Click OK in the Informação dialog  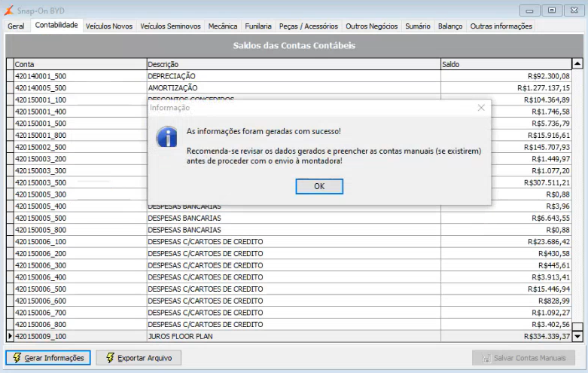pyautogui.click(x=319, y=187)
